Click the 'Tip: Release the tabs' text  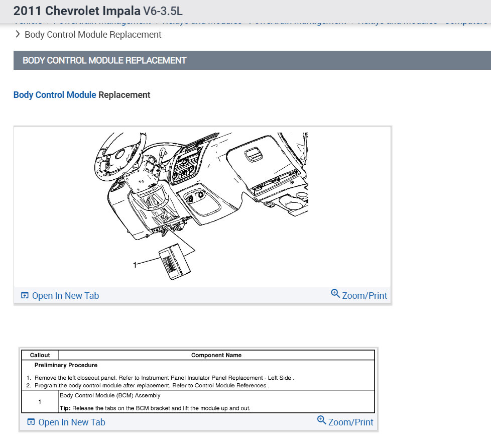pyautogui.click(x=155, y=408)
